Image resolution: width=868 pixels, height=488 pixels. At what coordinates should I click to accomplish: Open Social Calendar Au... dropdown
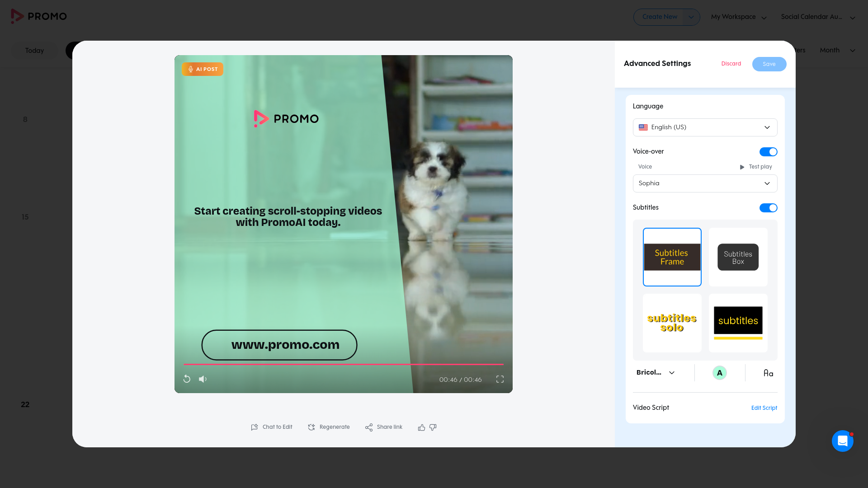click(x=818, y=17)
